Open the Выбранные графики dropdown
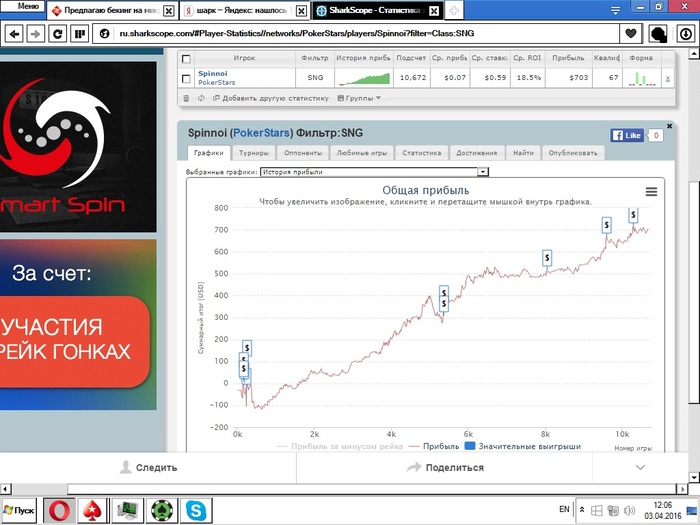The image size is (700, 525). 374,172
